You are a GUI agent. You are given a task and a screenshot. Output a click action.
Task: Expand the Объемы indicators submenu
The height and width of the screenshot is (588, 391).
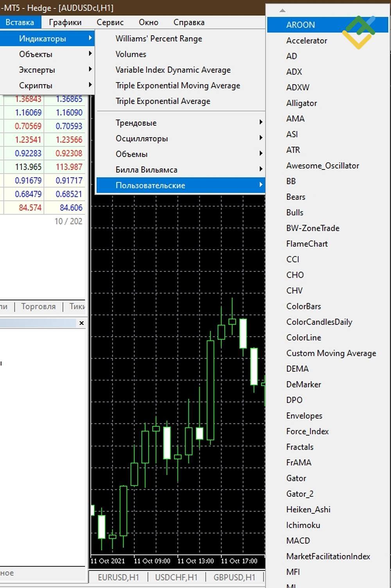pos(181,154)
